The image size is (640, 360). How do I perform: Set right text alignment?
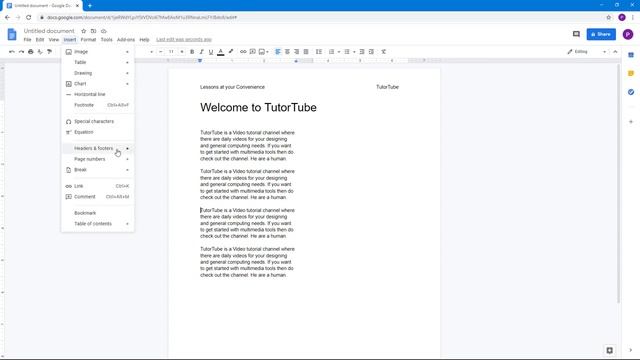coord(297,52)
